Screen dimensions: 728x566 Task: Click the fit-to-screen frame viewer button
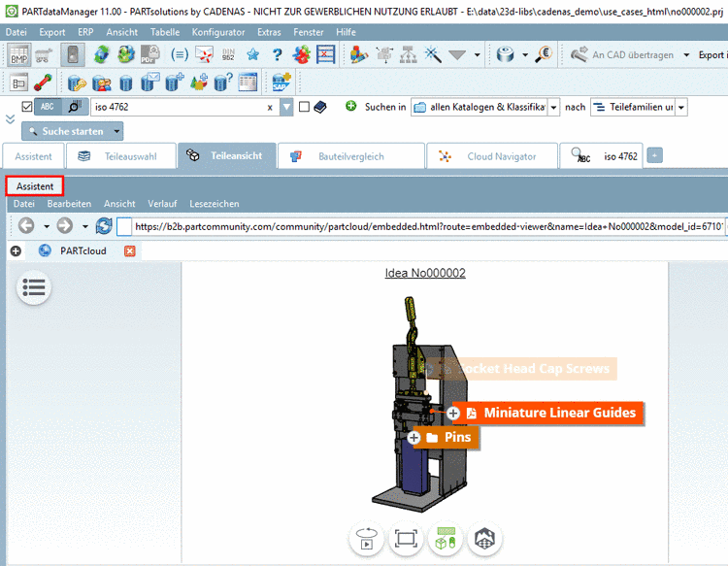pyautogui.click(x=406, y=539)
